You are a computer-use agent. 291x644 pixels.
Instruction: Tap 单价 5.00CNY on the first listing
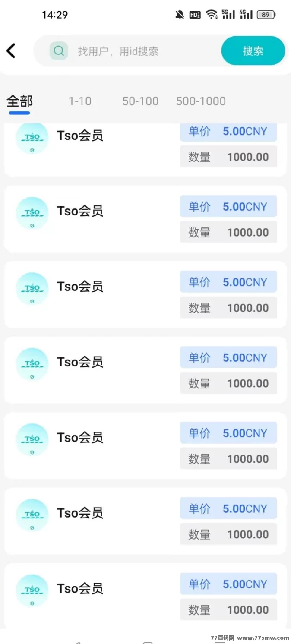tap(228, 132)
